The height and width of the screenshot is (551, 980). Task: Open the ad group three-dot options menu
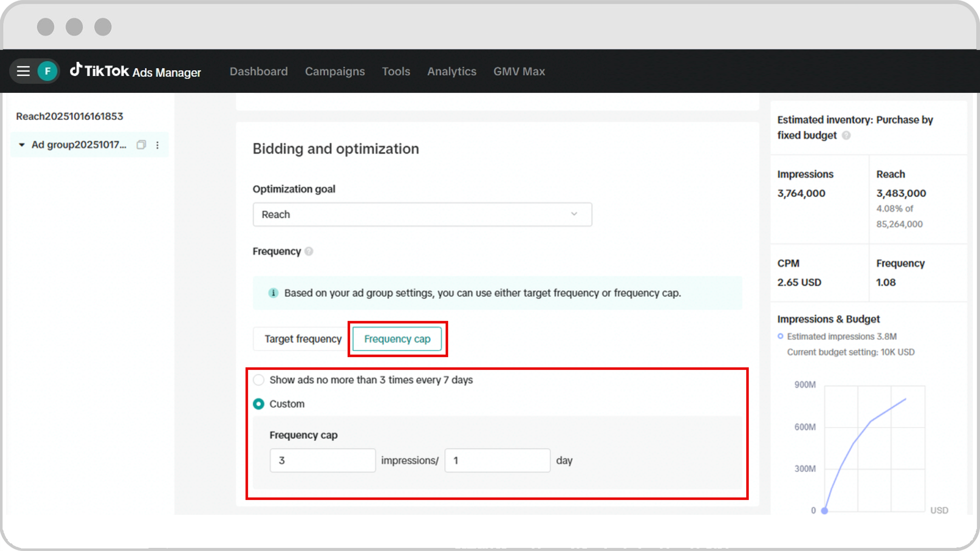click(157, 145)
